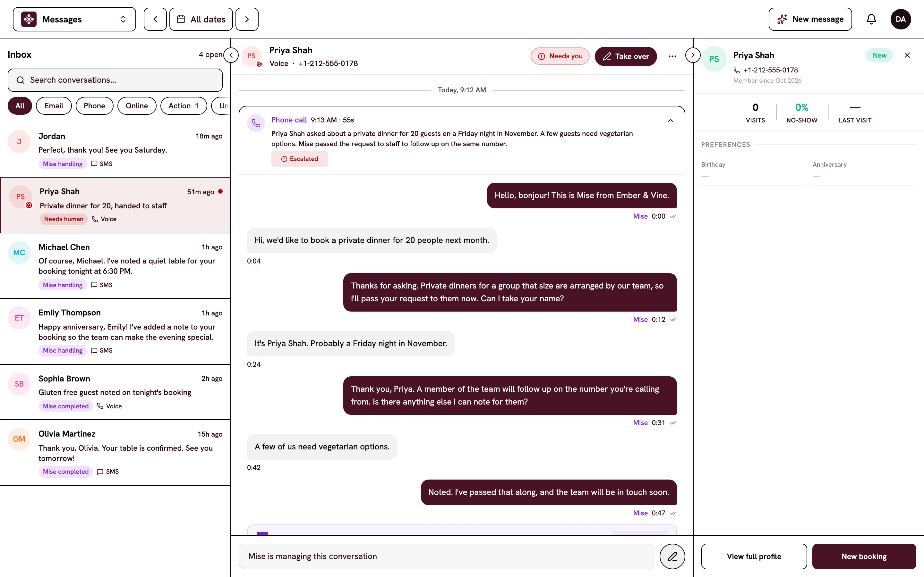
Task: Open the conversation more options menu
Action: coord(672,56)
